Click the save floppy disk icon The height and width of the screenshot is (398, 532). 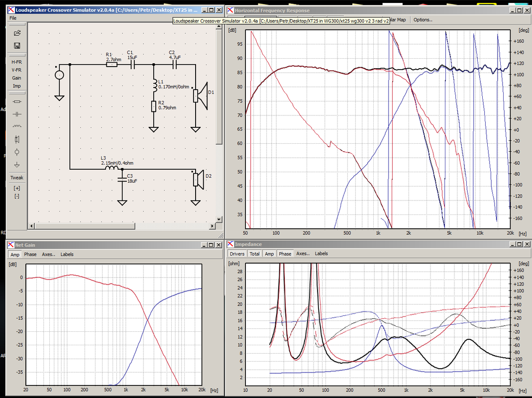[x=17, y=45]
